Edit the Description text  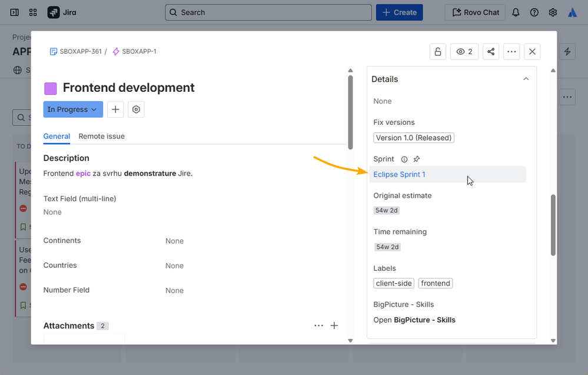pyautogui.click(x=118, y=174)
